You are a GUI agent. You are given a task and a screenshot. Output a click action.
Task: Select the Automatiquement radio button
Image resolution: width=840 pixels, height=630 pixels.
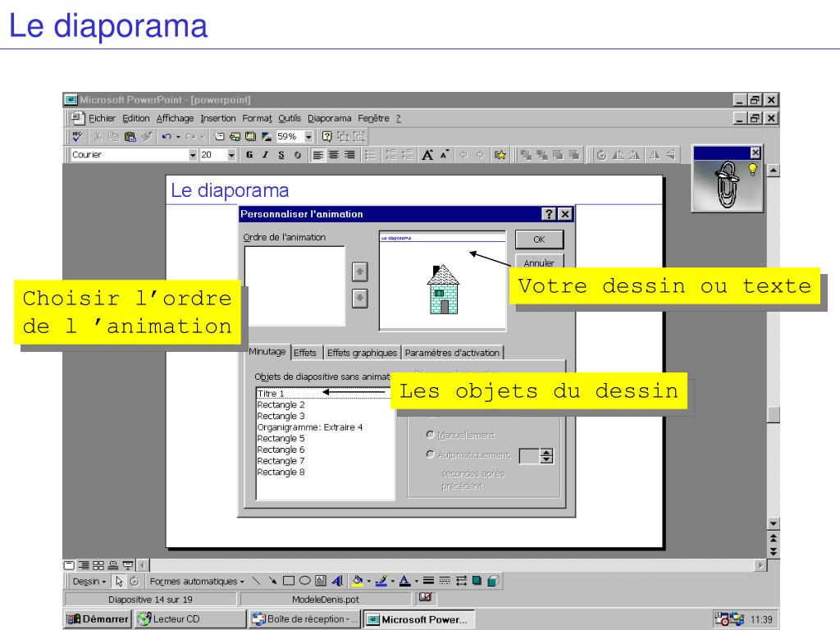click(430, 454)
